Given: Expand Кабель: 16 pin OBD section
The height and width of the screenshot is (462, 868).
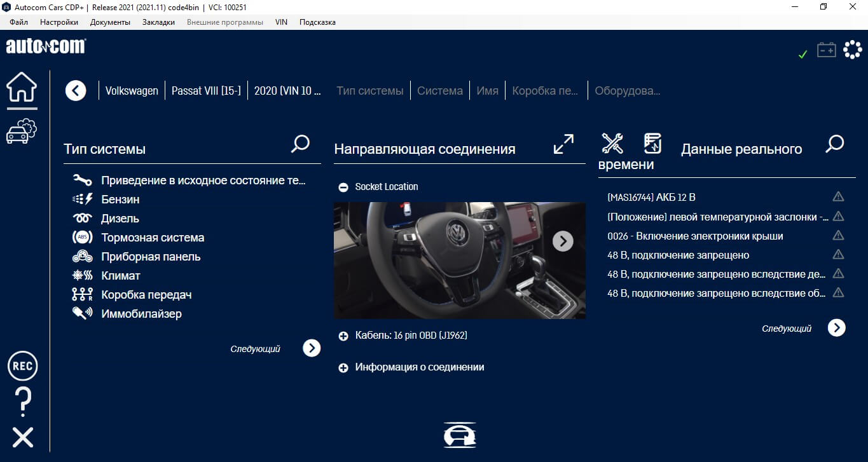Looking at the screenshot, I should pyautogui.click(x=343, y=336).
